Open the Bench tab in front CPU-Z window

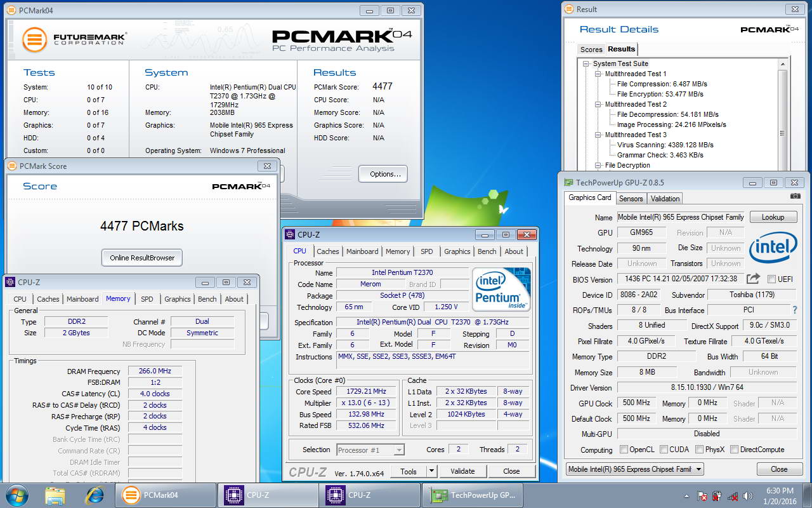(x=487, y=251)
